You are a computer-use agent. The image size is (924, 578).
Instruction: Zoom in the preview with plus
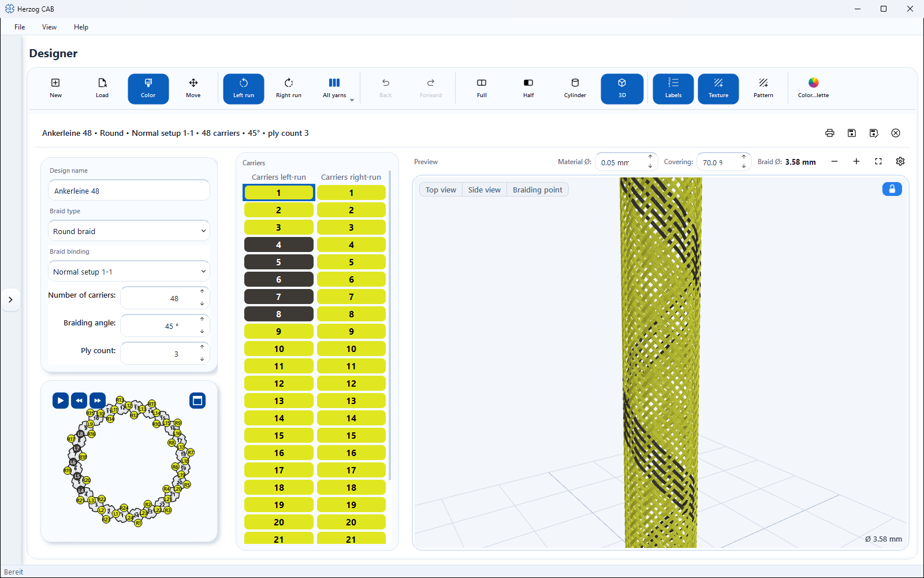856,161
